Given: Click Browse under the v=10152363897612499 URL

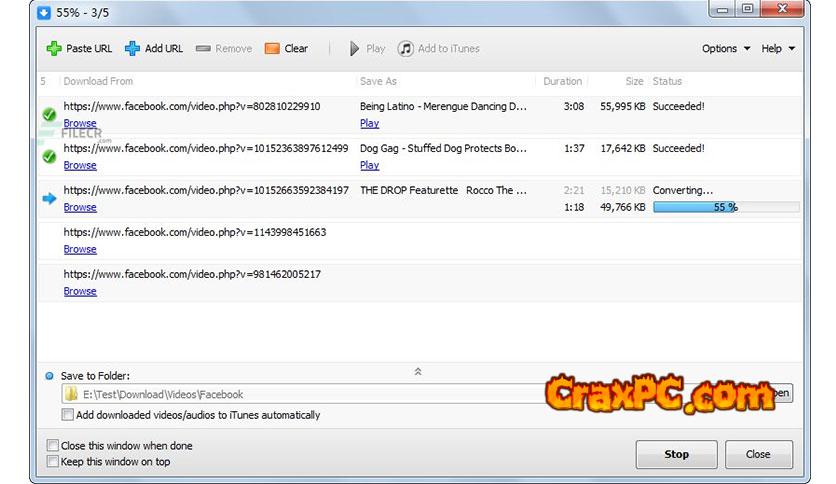Looking at the screenshot, I should [80, 165].
